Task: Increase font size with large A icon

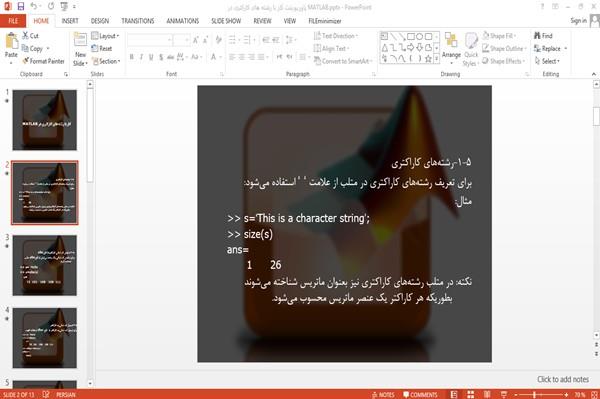Action: point(196,39)
